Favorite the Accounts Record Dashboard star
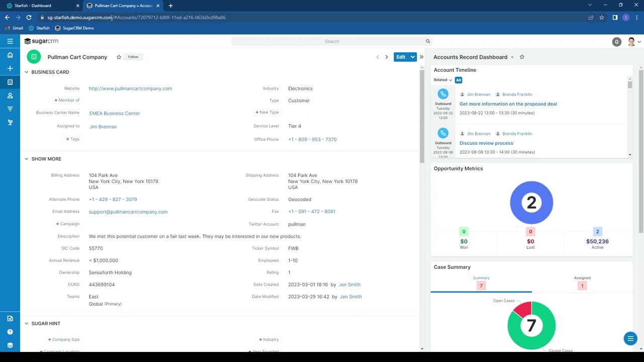Viewport: 644px width, 362px height. [522, 57]
